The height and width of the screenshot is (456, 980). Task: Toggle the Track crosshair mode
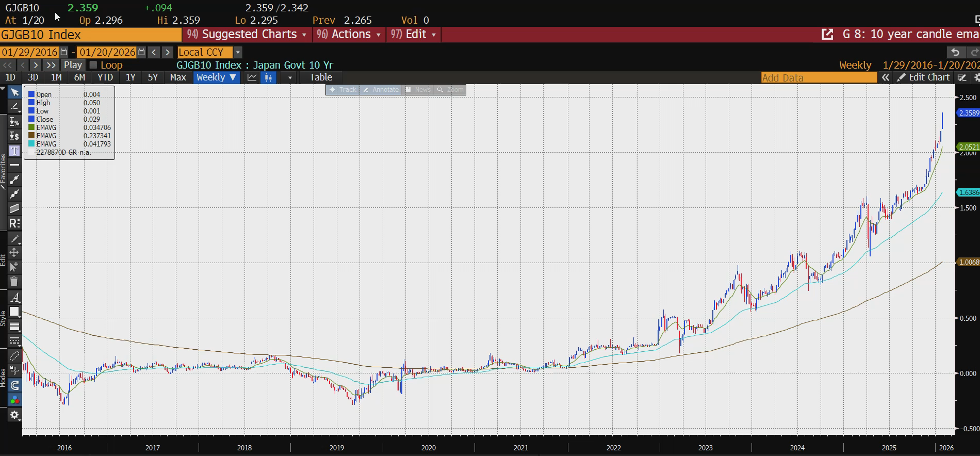(342, 90)
